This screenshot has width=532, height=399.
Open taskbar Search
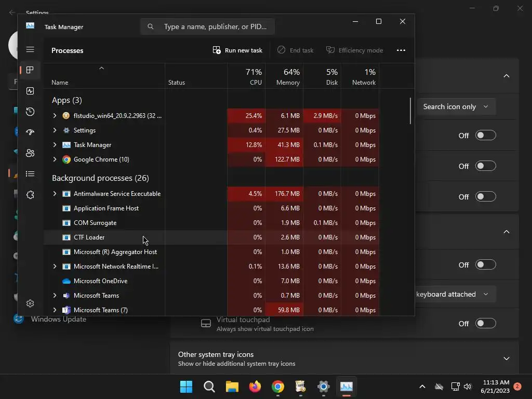coord(209,387)
